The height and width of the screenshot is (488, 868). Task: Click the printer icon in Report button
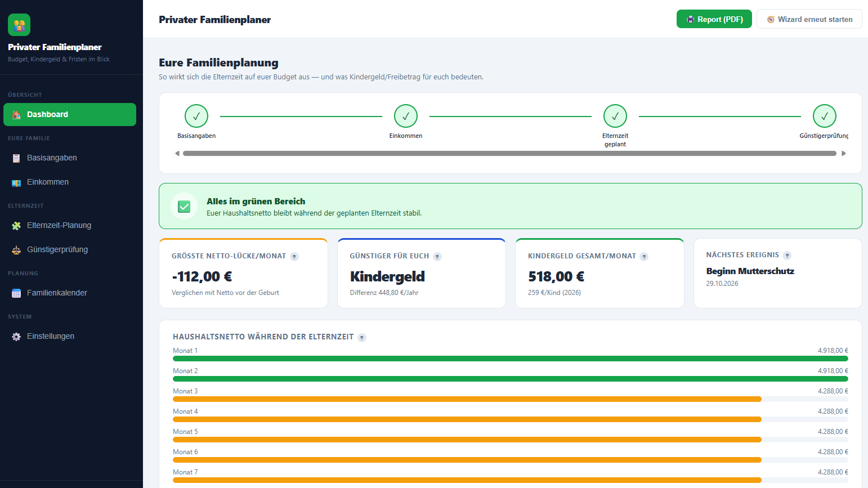[691, 19]
